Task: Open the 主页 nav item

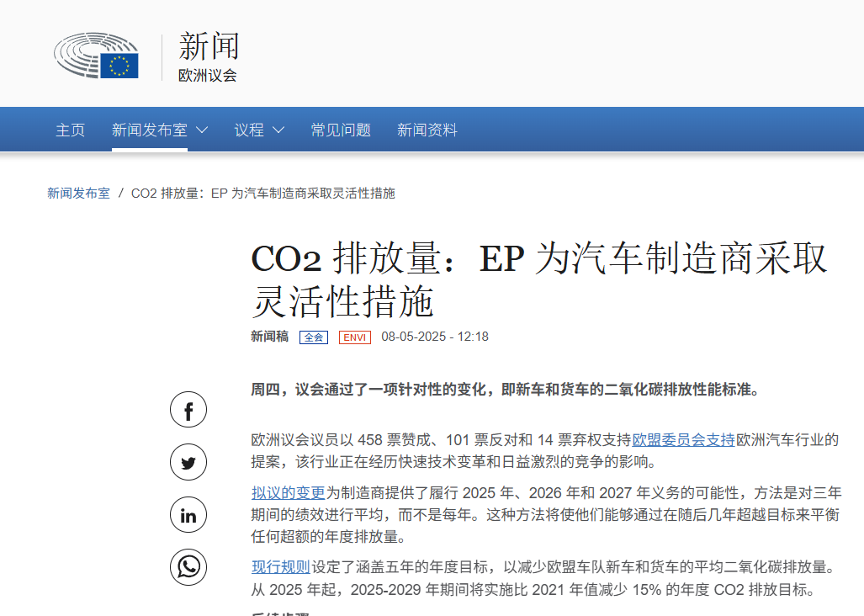Action: (71, 130)
